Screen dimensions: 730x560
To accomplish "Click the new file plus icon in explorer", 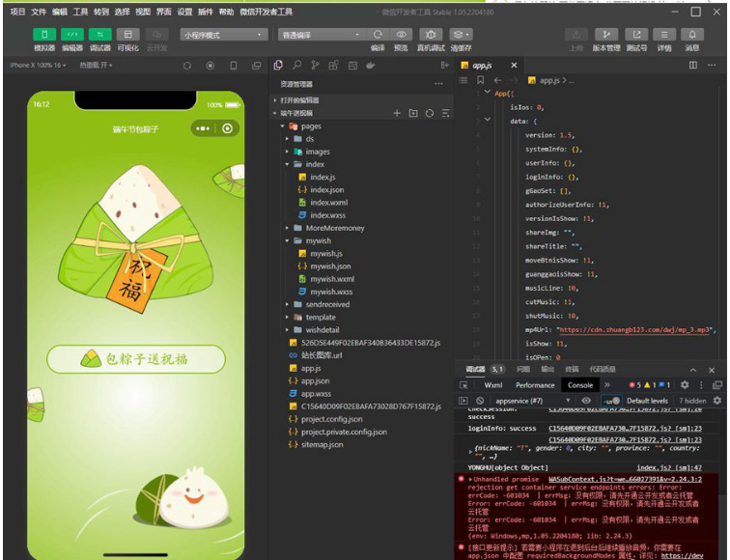I will tap(397, 114).
